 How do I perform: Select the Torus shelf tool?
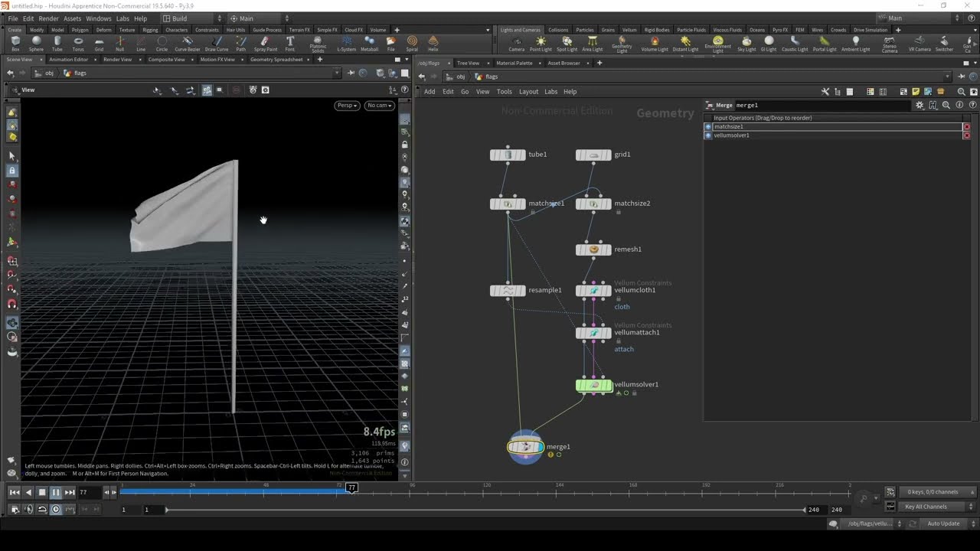78,44
